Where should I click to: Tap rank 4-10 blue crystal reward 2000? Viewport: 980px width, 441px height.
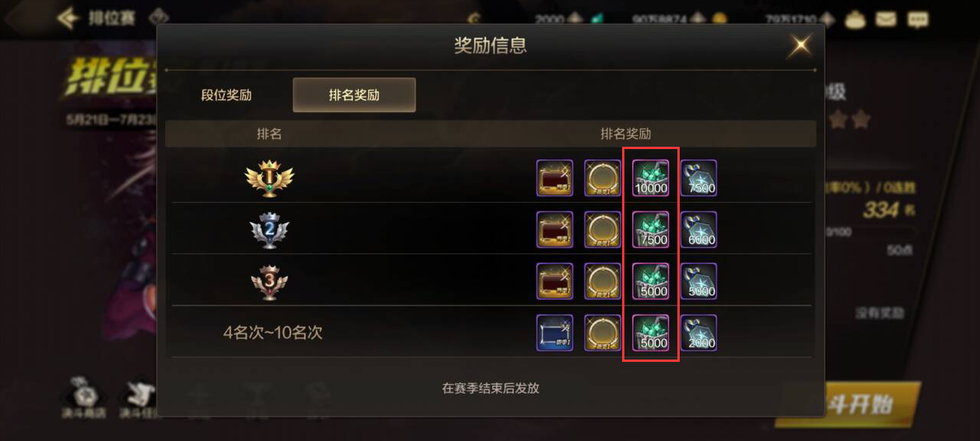(699, 333)
